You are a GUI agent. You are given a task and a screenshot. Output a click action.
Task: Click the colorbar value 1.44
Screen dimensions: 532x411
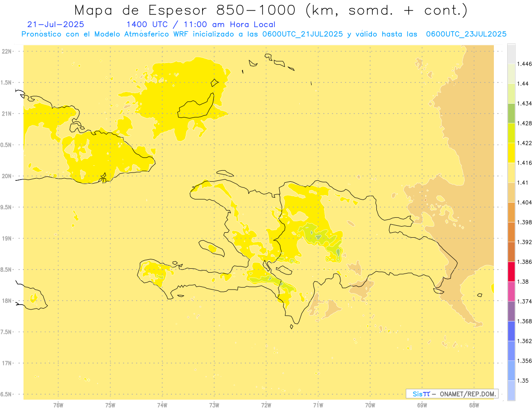(x=523, y=84)
